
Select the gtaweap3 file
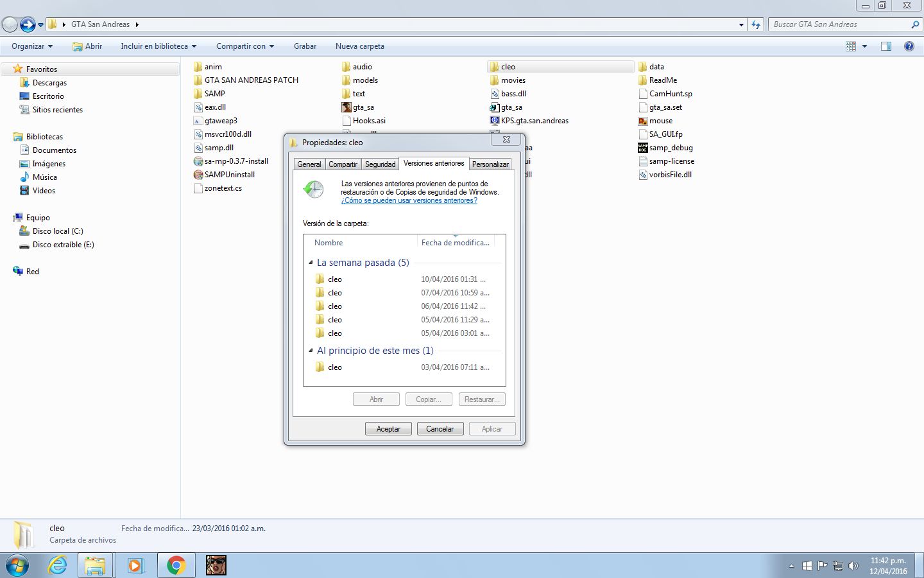(x=216, y=121)
